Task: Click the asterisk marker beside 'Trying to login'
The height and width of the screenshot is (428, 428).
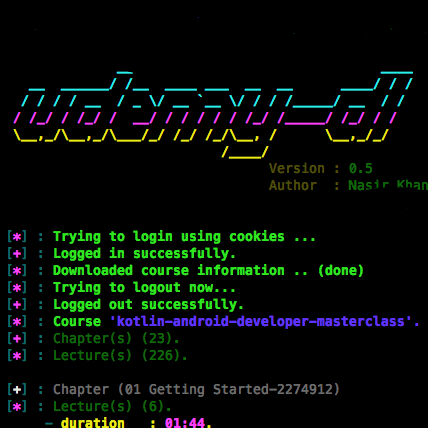Action: tap(17, 237)
